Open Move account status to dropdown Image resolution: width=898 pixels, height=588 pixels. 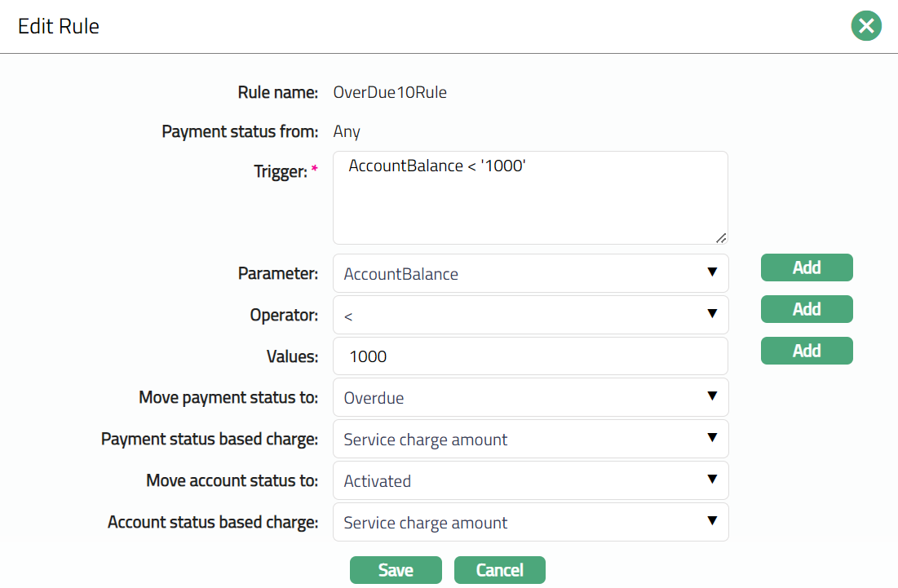(x=530, y=481)
